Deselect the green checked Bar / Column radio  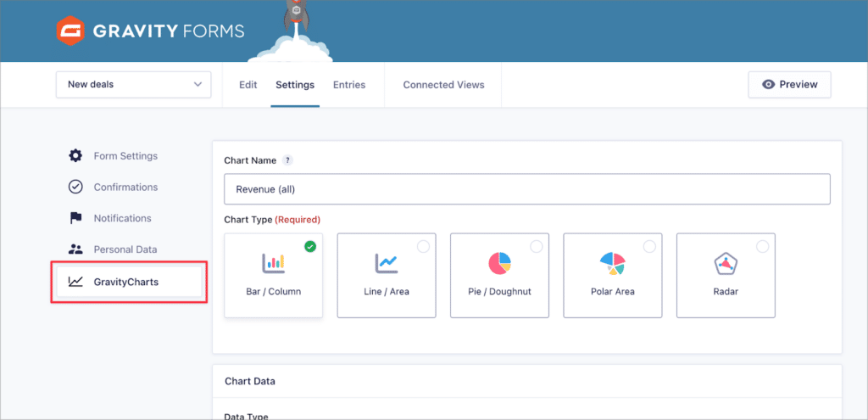coord(310,247)
